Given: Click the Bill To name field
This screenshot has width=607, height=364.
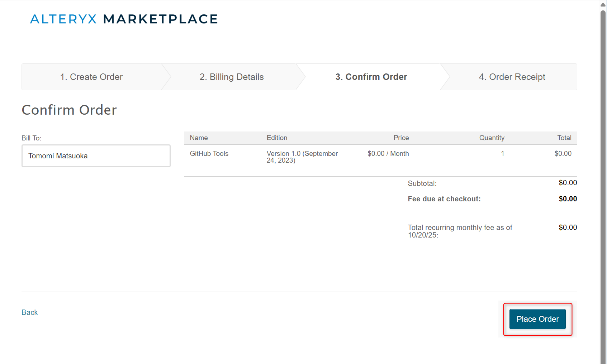Looking at the screenshot, I should coord(96,156).
